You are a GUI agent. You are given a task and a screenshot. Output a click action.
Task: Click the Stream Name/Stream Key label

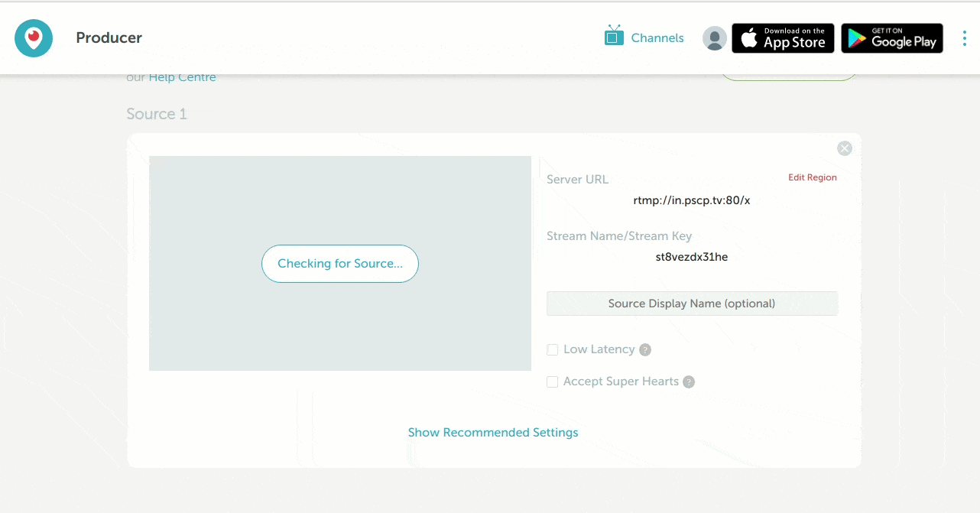pyautogui.click(x=619, y=236)
